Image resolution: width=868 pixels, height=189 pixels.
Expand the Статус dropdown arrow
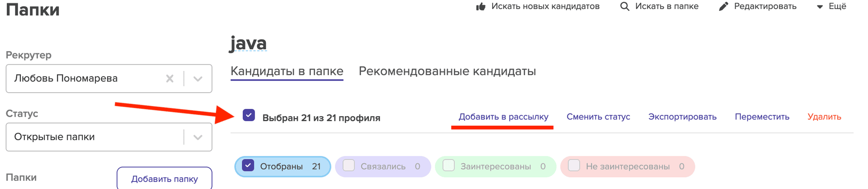pyautogui.click(x=198, y=137)
